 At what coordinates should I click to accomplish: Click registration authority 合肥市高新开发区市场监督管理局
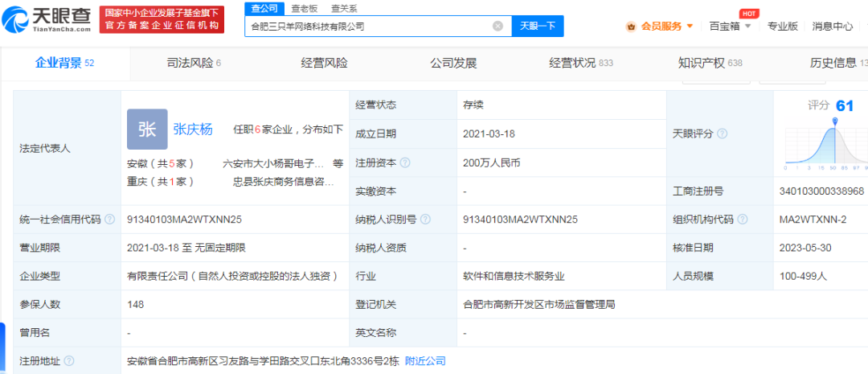[x=539, y=304]
